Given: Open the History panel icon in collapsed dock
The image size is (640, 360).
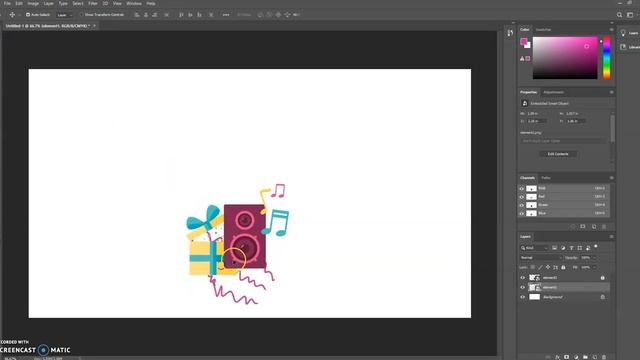Looking at the screenshot, I should (510, 33).
